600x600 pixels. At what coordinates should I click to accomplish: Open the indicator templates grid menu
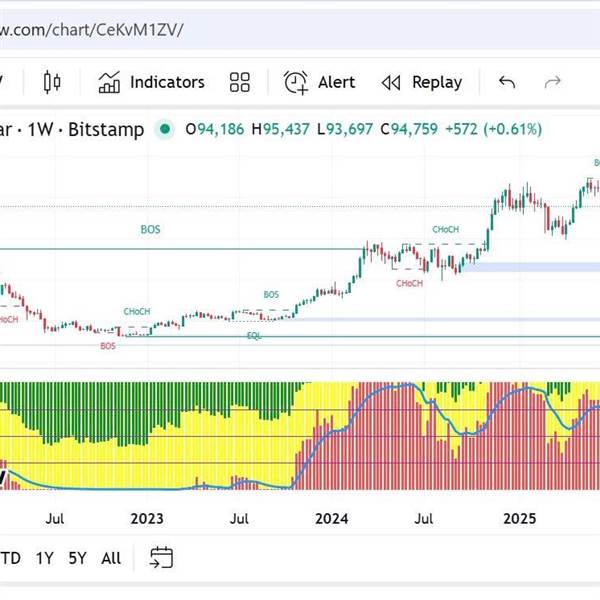239,82
